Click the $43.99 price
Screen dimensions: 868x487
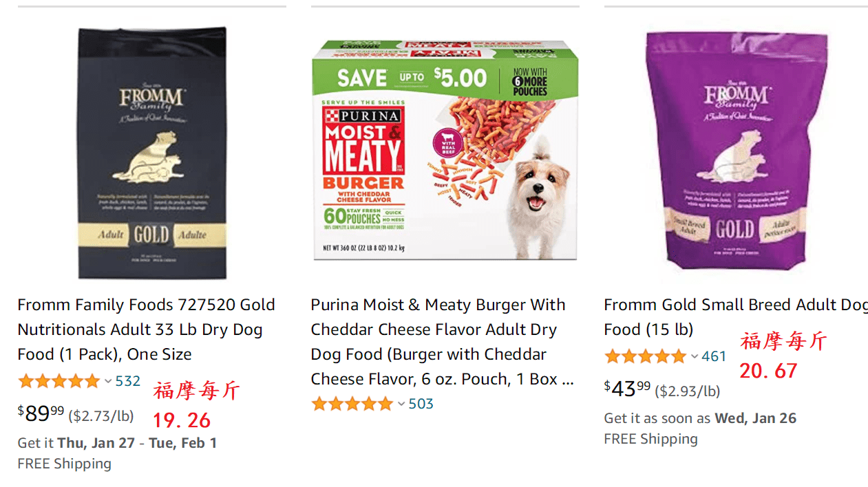[x=627, y=389]
